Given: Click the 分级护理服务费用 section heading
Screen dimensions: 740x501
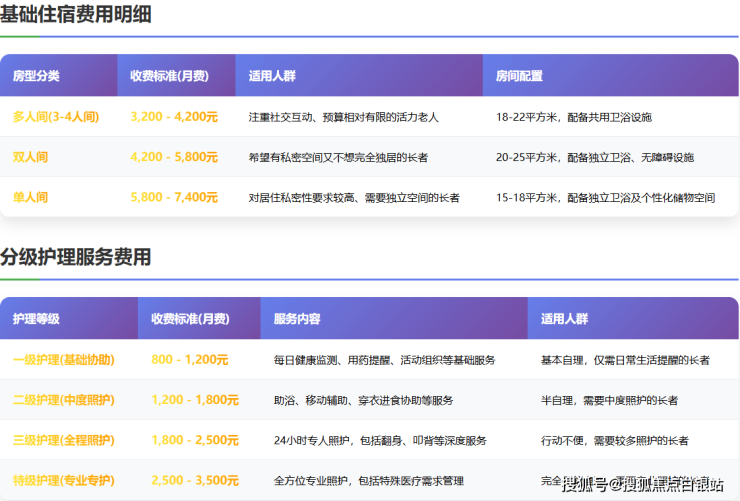Looking at the screenshot, I should point(76,257).
